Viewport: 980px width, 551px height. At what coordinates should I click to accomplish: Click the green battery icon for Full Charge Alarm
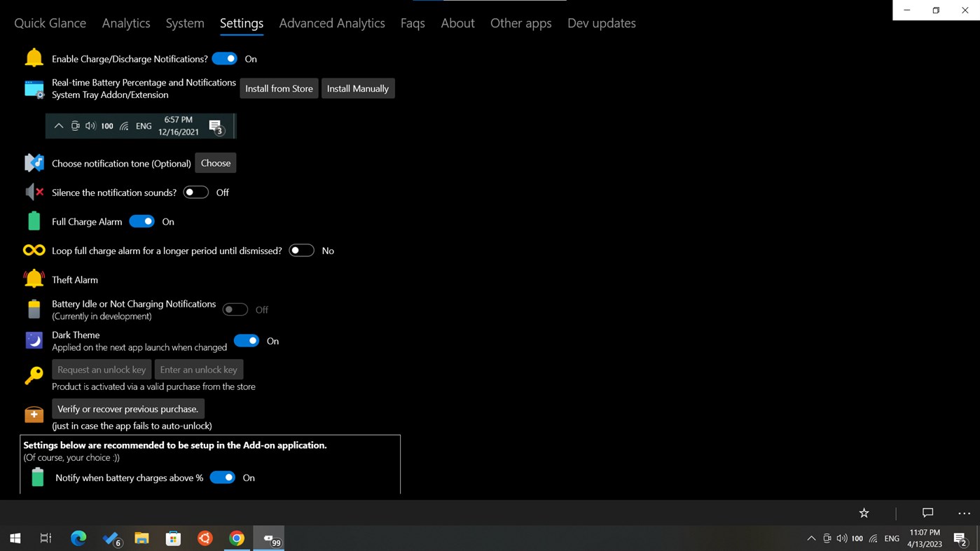[x=34, y=221]
